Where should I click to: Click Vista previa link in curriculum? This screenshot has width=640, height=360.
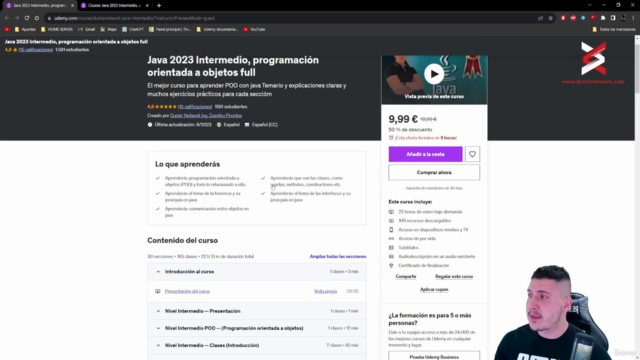[325, 291]
